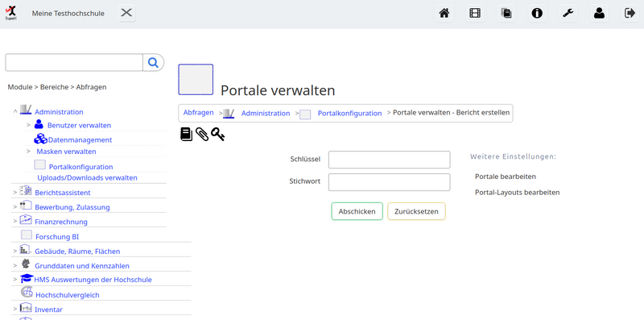Expand the Inventar node

tap(15, 309)
